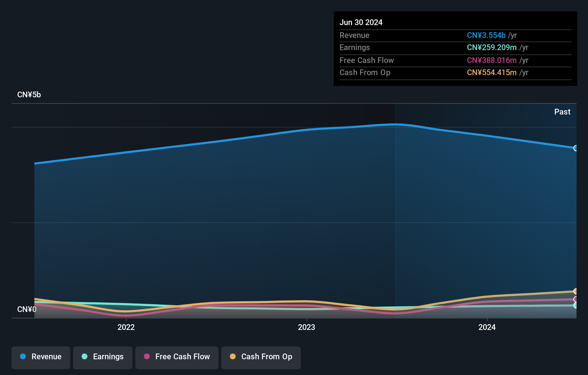Click the Revenue row label in tooltip
The height and width of the screenshot is (375, 588).
click(355, 35)
